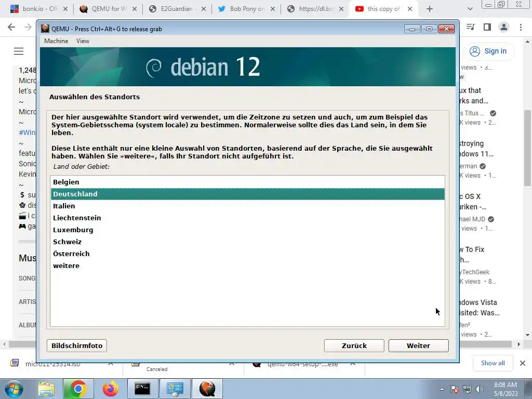Open the Control Panel taskbar icon
Image resolution: width=532 pixels, height=399 pixels.
pyautogui.click(x=175, y=389)
